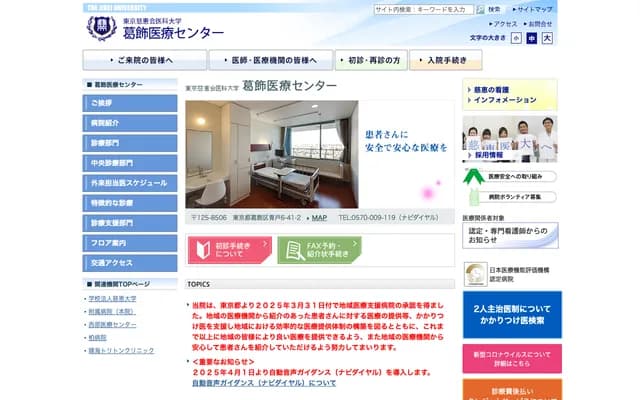Image resolution: width=640 pixels, height=400 pixels.
Task: Open the 西部医療センター link
Action: point(112,325)
